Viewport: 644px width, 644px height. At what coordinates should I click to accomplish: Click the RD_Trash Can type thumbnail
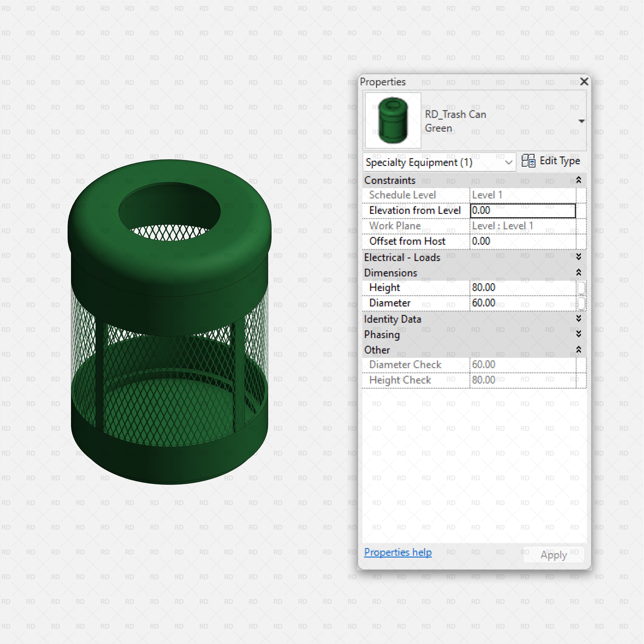coord(393,120)
